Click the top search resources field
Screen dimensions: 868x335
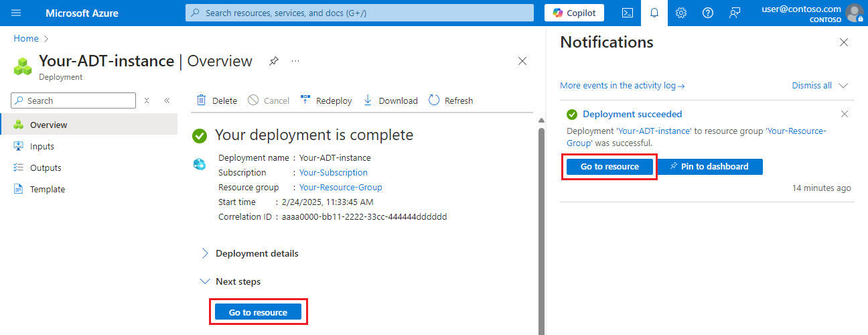tap(360, 13)
